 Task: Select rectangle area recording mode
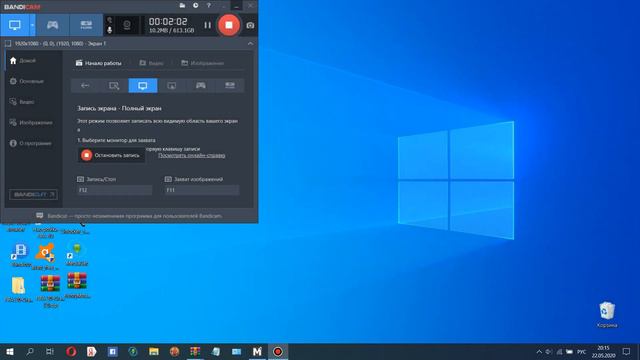[x=114, y=85]
